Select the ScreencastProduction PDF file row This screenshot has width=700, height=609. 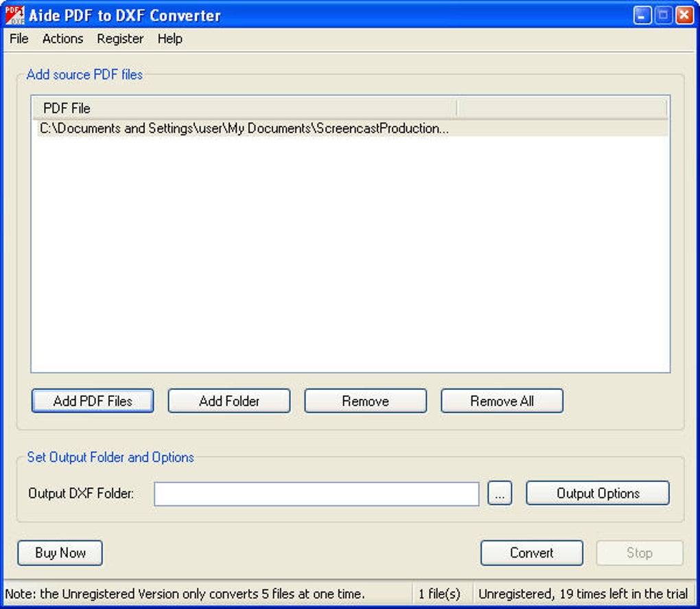[351, 128]
